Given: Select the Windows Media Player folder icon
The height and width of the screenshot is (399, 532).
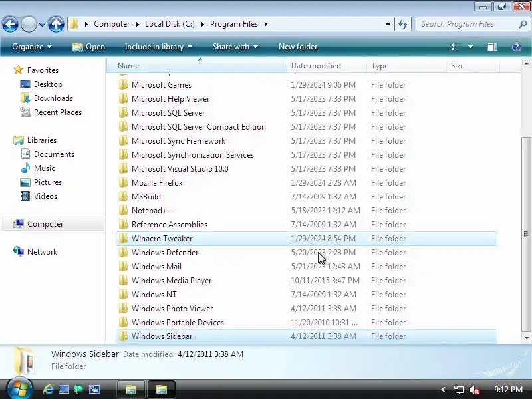Looking at the screenshot, I should (x=123, y=280).
